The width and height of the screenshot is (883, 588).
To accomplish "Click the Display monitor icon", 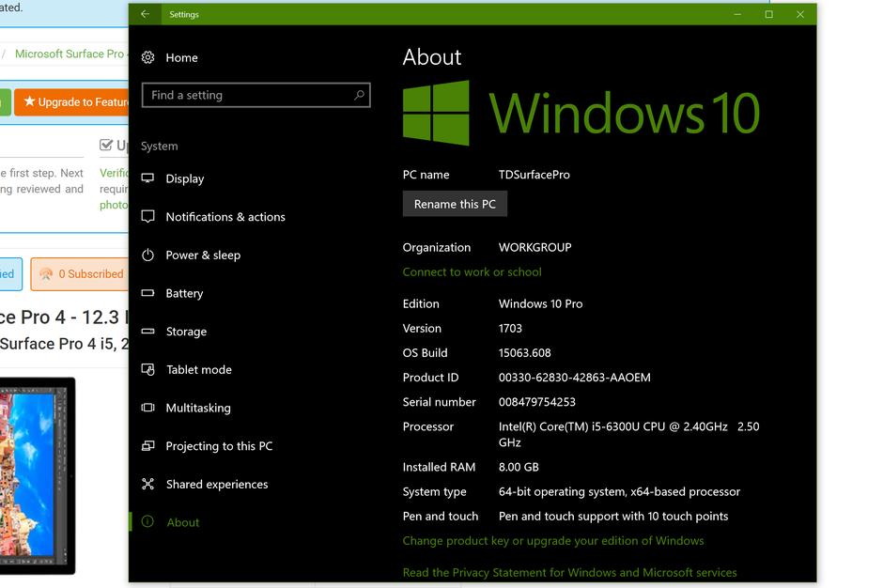I will [147, 178].
